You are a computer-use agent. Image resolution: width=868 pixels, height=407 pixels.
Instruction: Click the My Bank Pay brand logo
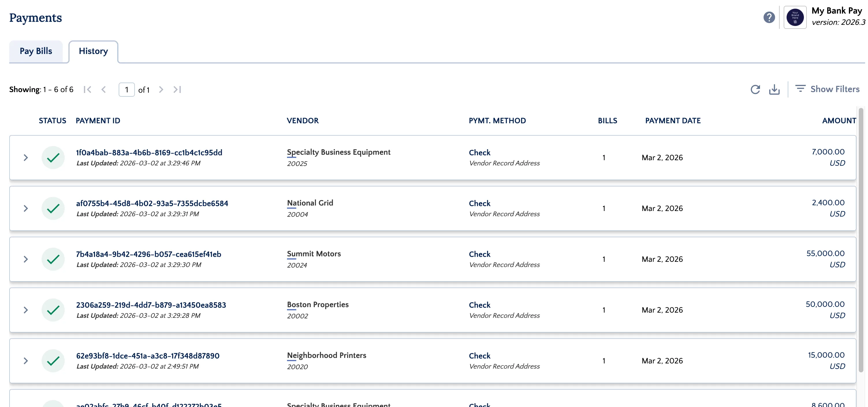pyautogui.click(x=795, y=17)
